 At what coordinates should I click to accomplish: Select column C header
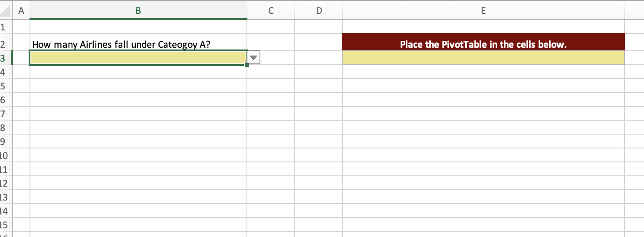click(270, 11)
